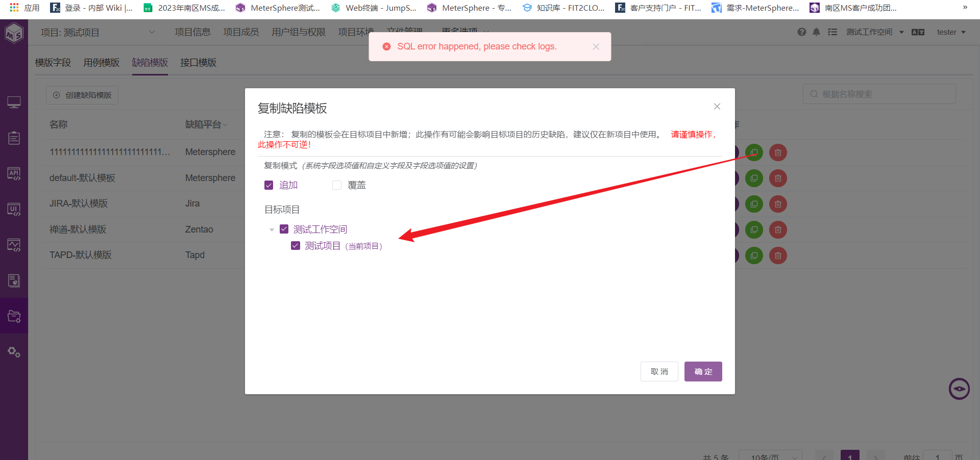The image size is (980, 460).
Task: Open the API testing section in sidebar
Action: (14, 173)
